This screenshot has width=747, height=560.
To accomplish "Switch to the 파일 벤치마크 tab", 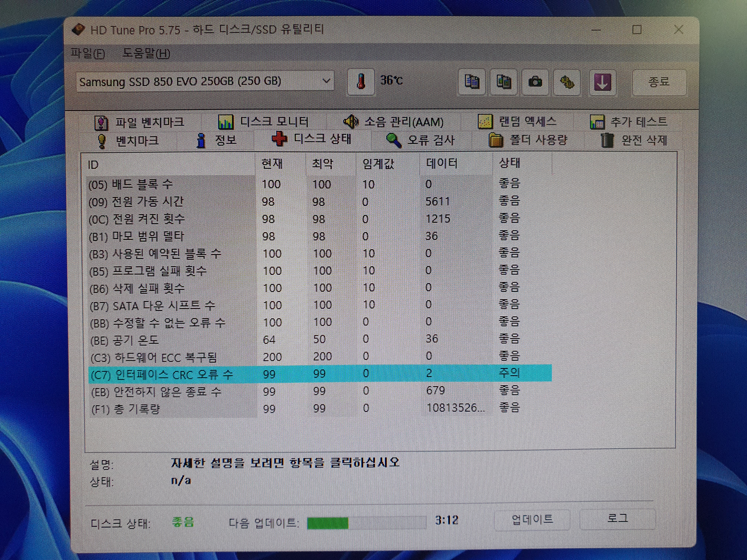I will click(x=139, y=123).
